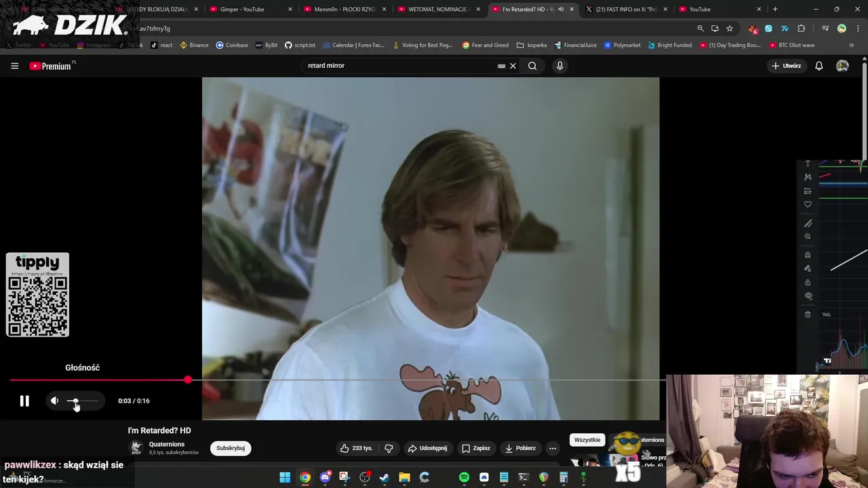The height and width of the screenshot is (488, 868).
Task: Open the ByBit bookmark
Action: click(x=267, y=45)
